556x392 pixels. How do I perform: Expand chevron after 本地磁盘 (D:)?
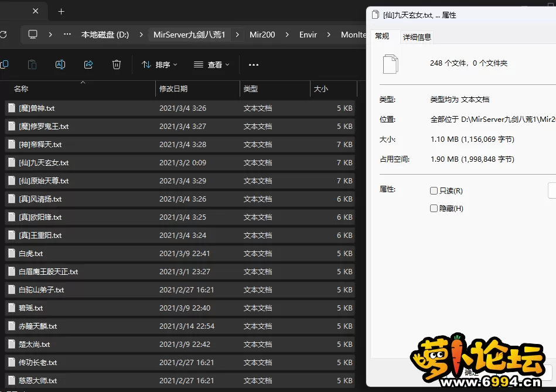[141, 35]
